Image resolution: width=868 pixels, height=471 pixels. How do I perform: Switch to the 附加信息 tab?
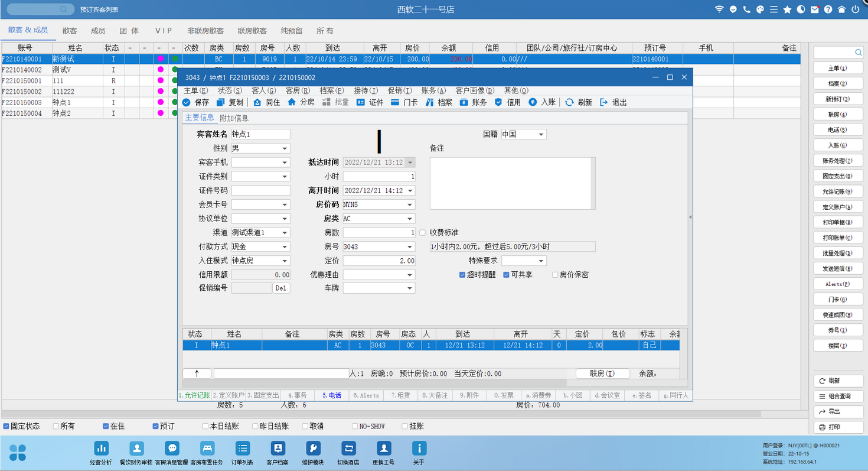pyautogui.click(x=234, y=118)
